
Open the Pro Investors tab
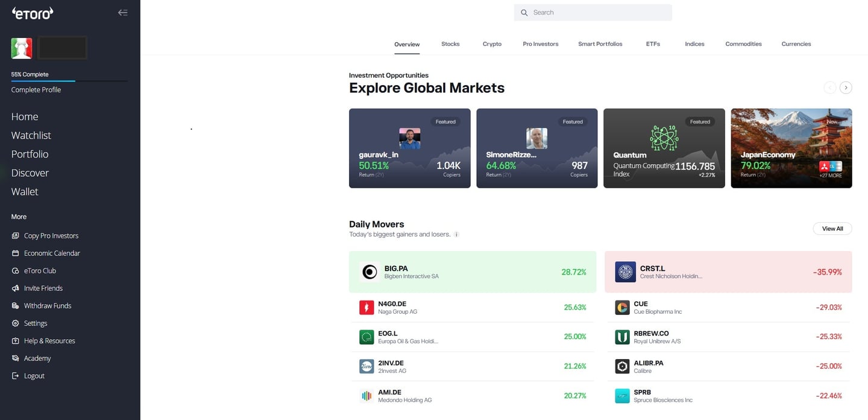click(541, 44)
